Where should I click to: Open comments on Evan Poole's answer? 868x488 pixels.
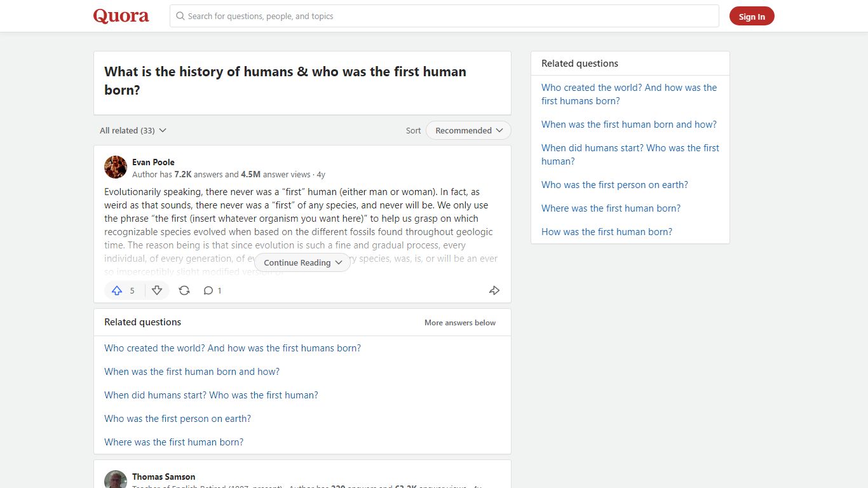point(212,290)
